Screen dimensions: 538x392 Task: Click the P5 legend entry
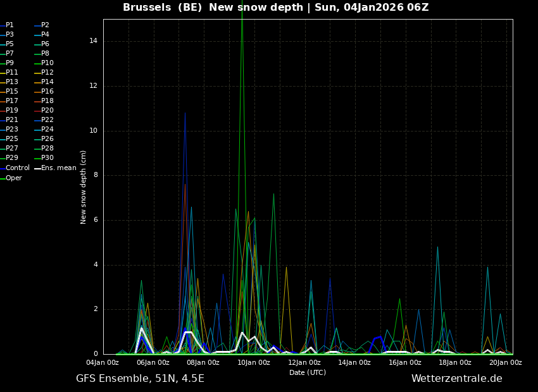[7, 44]
